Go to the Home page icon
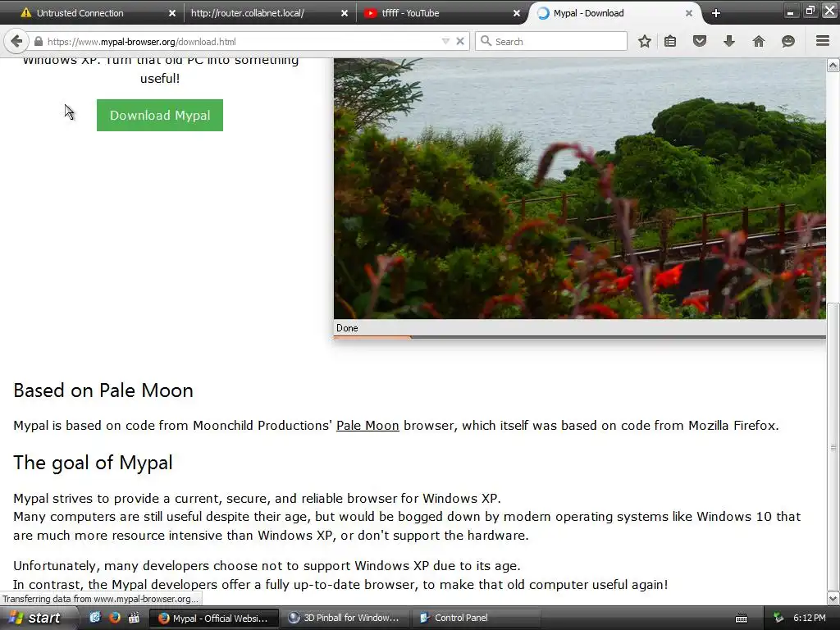Image resolution: width=840 pixels, height=630 pixels. 759,41
